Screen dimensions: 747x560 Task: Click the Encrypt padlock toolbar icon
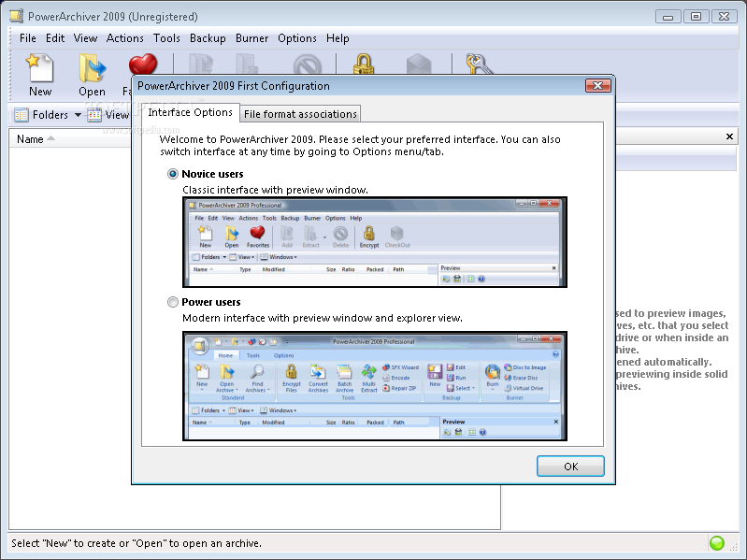[x=364, y=65]
